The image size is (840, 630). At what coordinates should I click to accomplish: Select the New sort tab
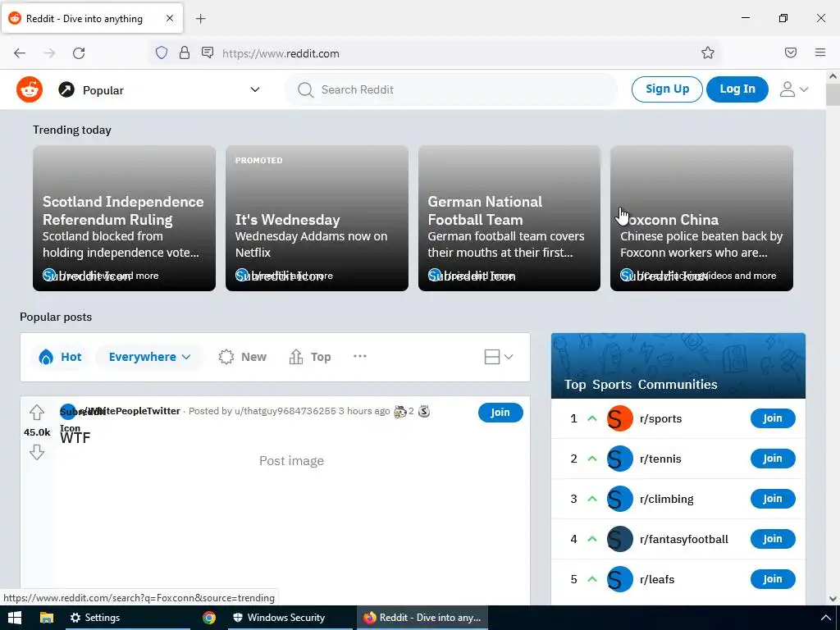pos(243,357)
